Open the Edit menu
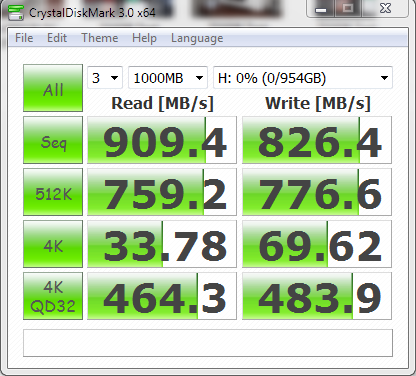Viewport: 416px width, 376px height. click(x=57, y=38)
